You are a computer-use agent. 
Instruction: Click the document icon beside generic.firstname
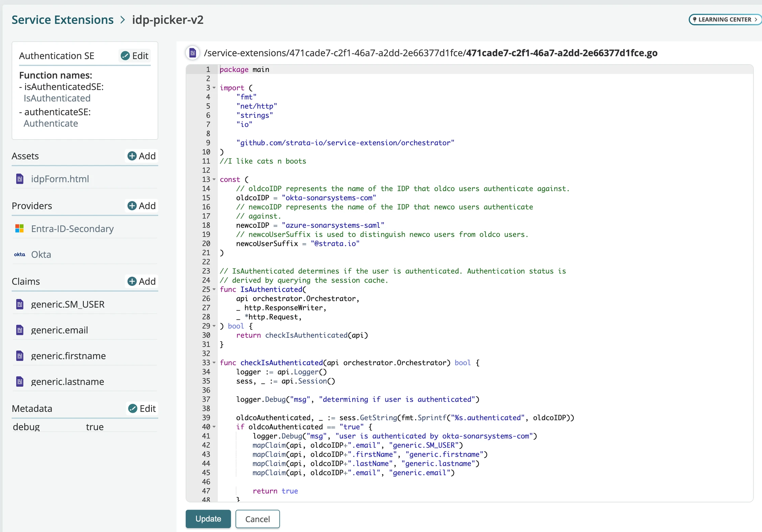point(20,356)
